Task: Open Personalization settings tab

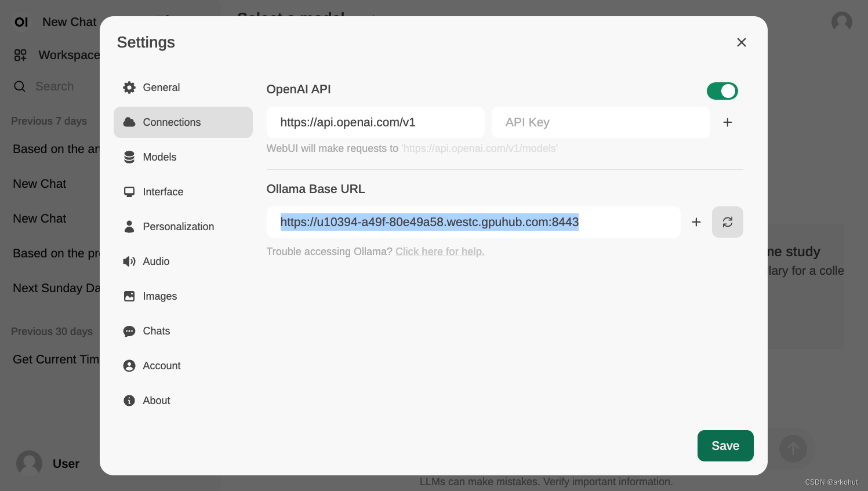Action: [x=183, y=227]
